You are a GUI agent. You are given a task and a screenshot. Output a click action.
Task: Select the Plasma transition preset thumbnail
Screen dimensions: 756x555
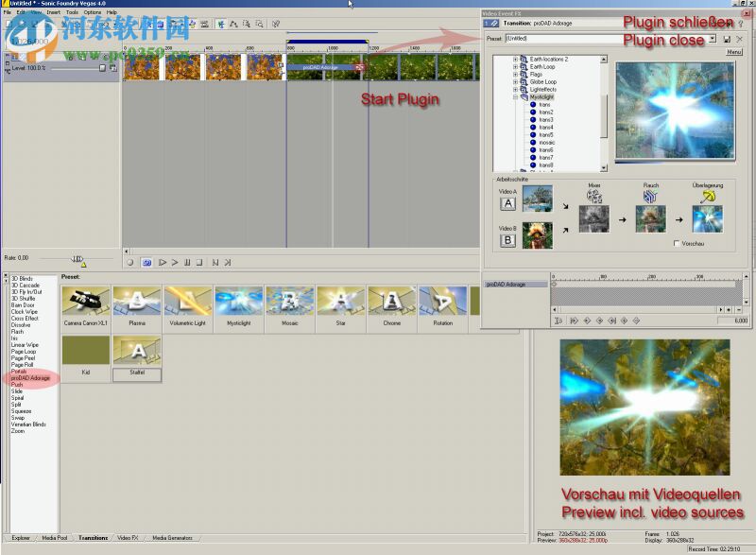pyautogui.click(x=137, y=301)
